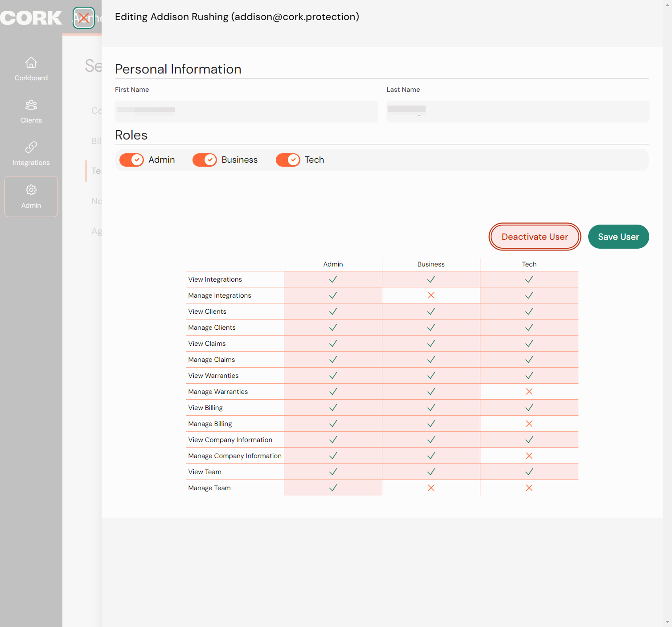Click Business red X for Manage Integrations
Image resolution: width=672 pixels, height=627 pixels.
(x=431, y=295)
